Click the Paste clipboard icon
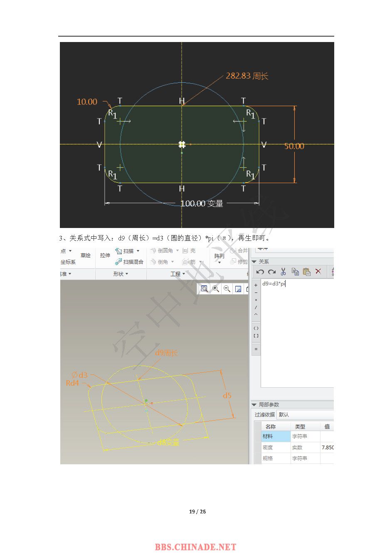Viewport: 392px width, 555px height. [307, 272]
